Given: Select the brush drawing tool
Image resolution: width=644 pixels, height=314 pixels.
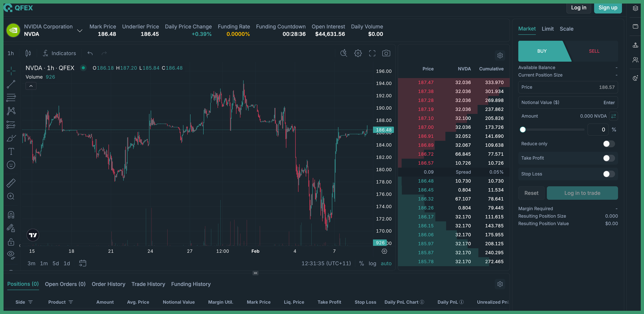Looking at the screenshot, I should coord(11,138).
